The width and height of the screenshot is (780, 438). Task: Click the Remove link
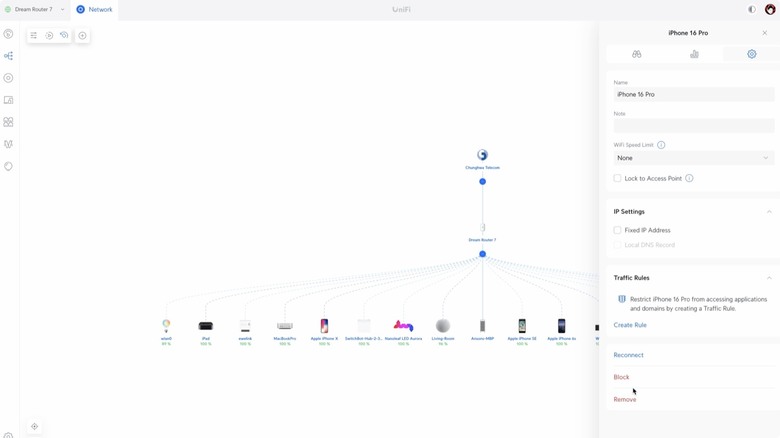[x=625, y=399]
